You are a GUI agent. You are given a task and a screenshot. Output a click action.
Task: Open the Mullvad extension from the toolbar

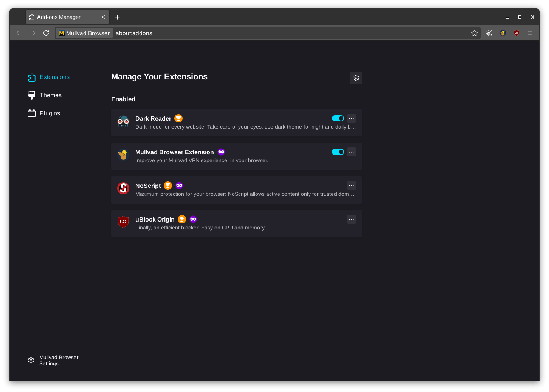(x=502, y=33)
